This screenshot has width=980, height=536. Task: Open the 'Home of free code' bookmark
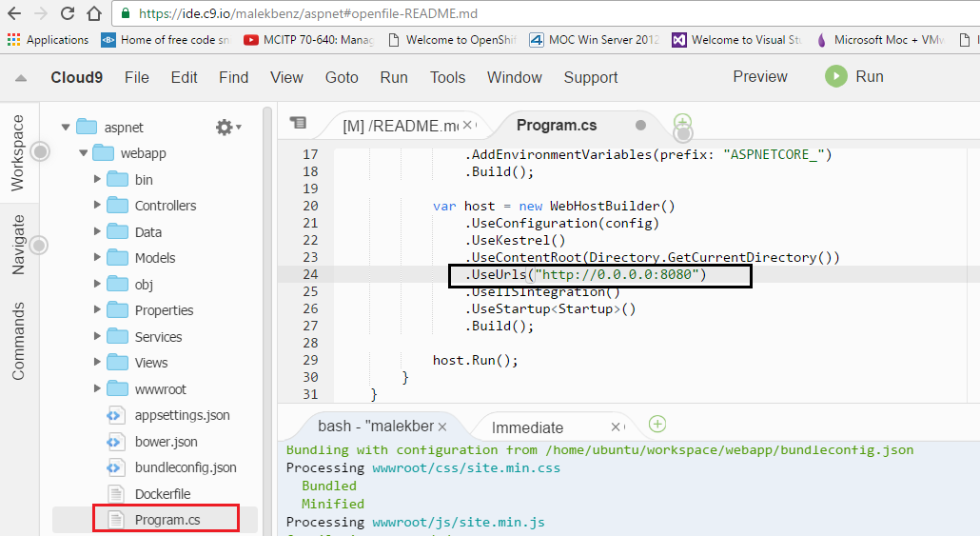167,40
